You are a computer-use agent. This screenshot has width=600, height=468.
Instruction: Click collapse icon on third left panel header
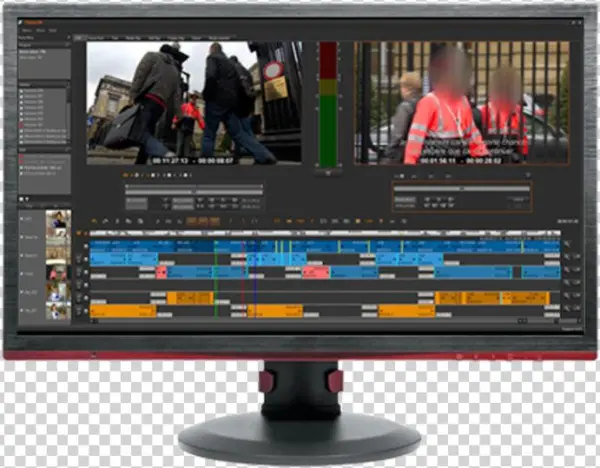[67, 150]
